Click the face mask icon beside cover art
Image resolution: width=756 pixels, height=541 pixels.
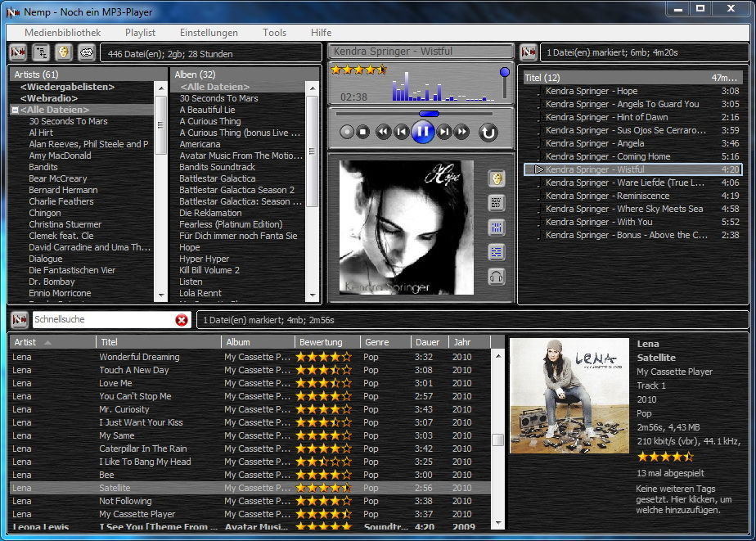[496, 178]
